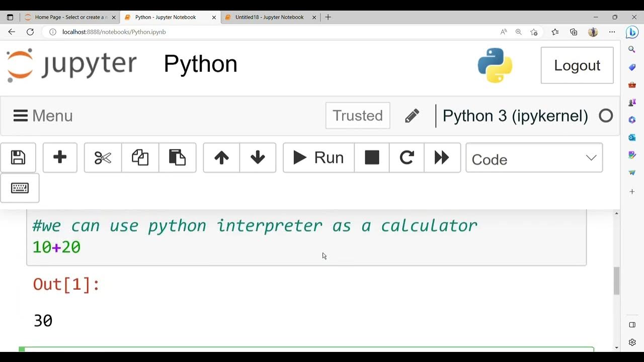
Task: Interrupt the kernel with stop icon
Action: pos(372,158)
